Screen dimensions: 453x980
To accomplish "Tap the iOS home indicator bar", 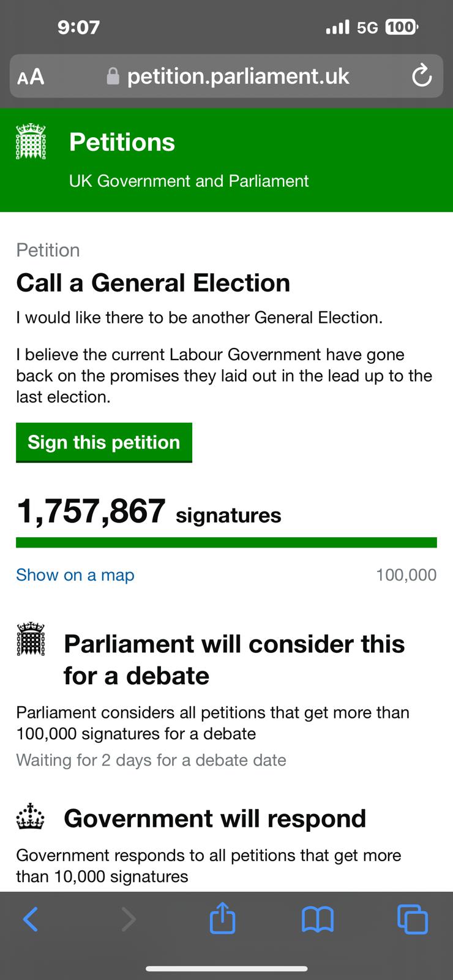I will coord(226,968).
